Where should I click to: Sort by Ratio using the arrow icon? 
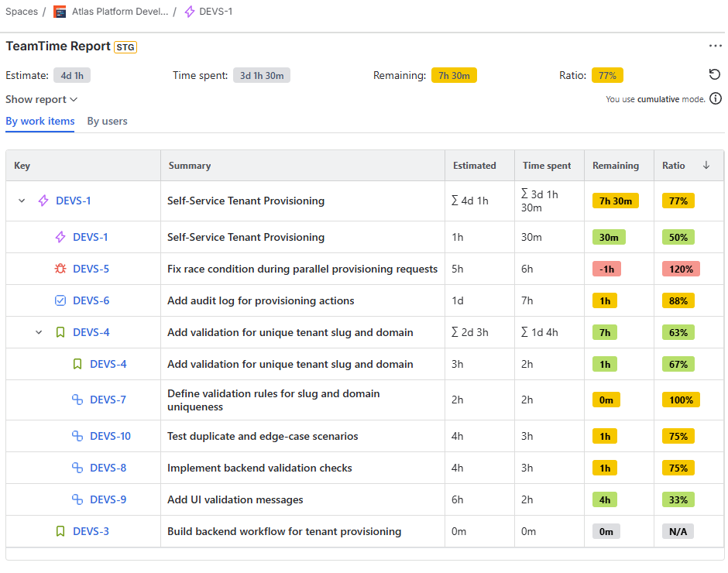(706, 165)
